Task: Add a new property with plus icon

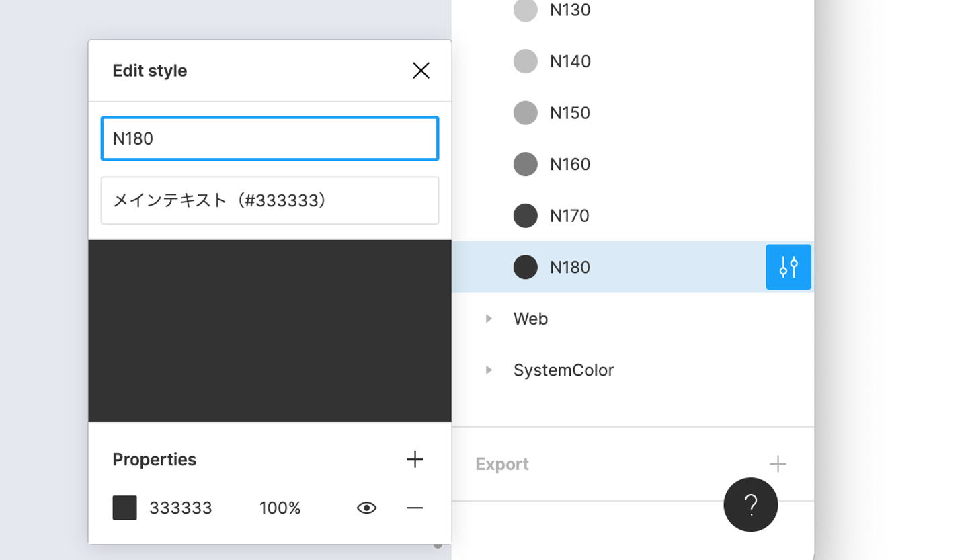Action: pos(415,460)
